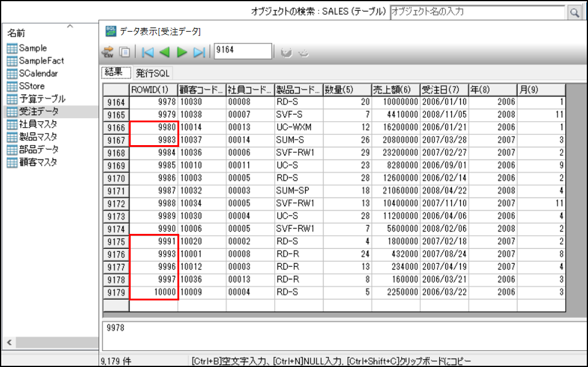This screenshot has width=588, height=367.
Task: Jump to the last record
Action: coord(200,52)
